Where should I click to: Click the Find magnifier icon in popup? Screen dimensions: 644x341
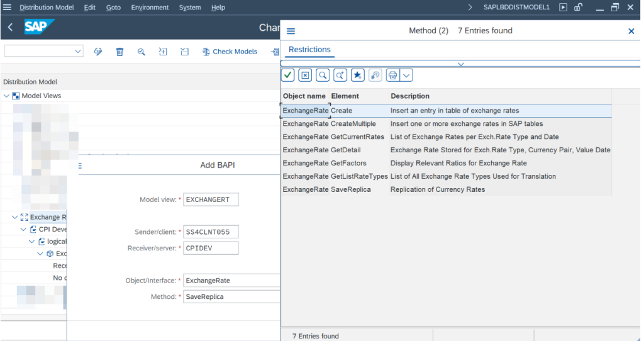pos(323,75)
